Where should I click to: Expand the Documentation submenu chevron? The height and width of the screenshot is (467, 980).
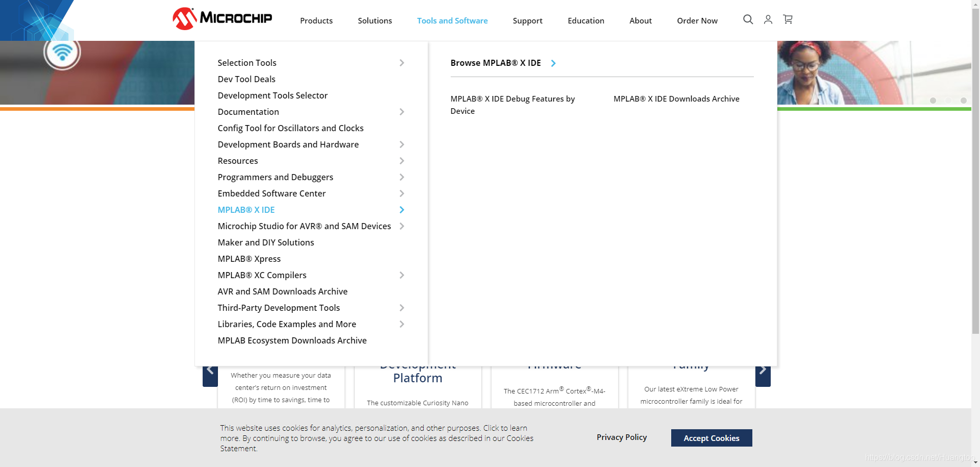pos(402,112)
